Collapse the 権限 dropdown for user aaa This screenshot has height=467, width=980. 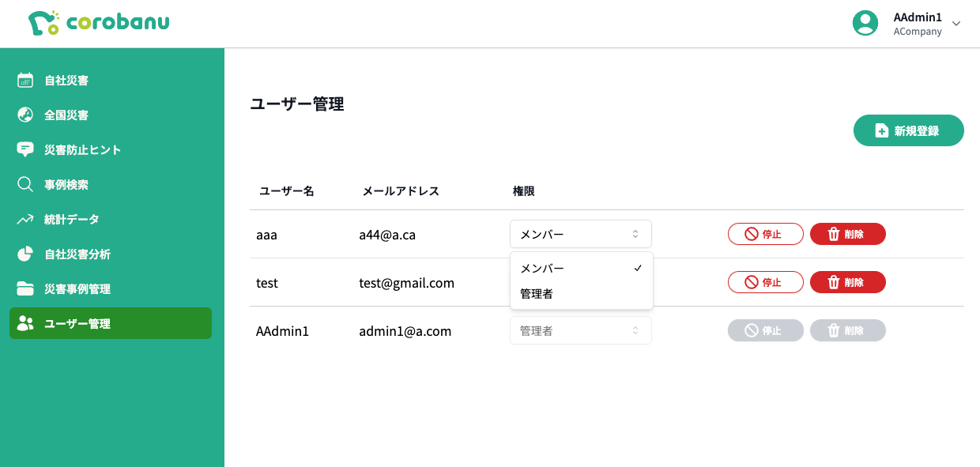coord(581,234)
